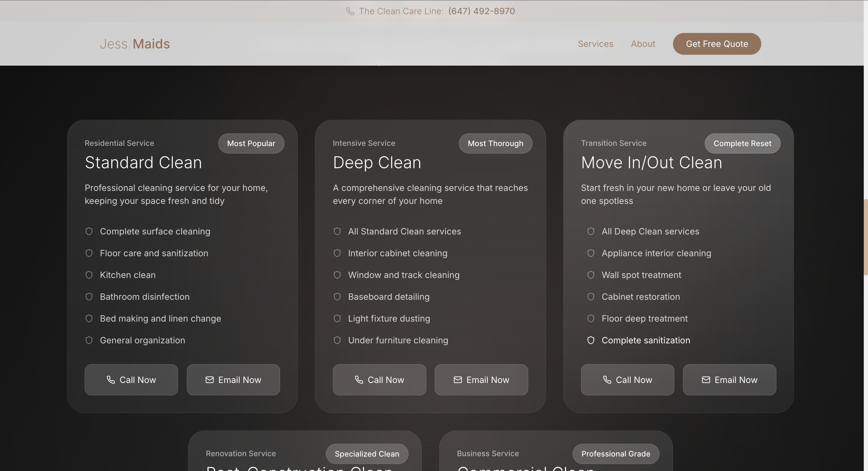
Task: Click shield icon next to Wall spot treatment
Action: [x=591, y=275]
